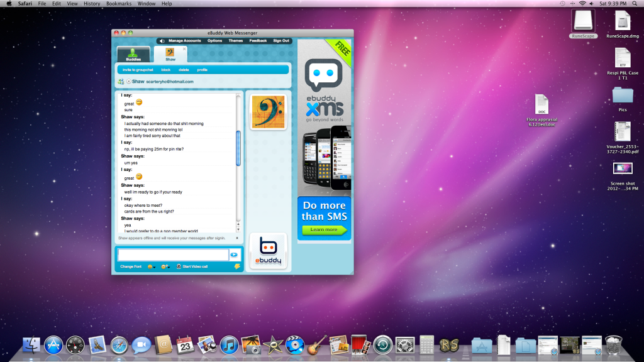Open Manage Accounts in eBuddy
Viewport: 644px width, 362px height.
point(184,41)
